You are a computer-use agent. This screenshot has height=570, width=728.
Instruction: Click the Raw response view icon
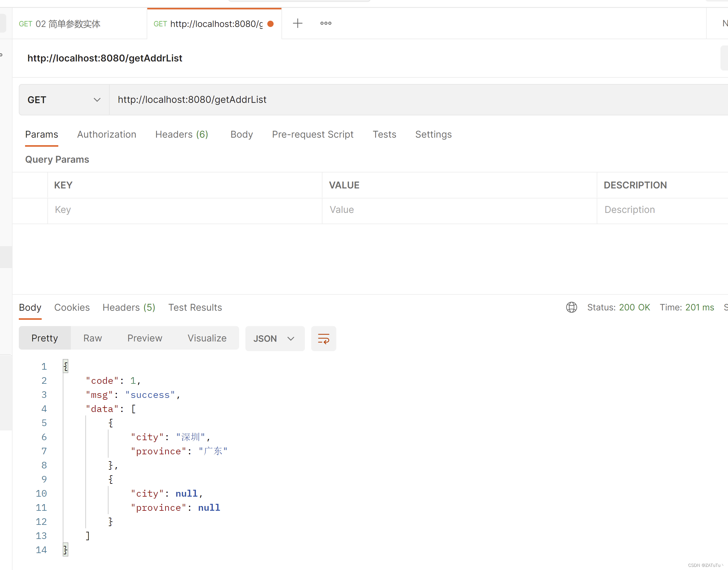pyautogui.click(x=93, y=338)
